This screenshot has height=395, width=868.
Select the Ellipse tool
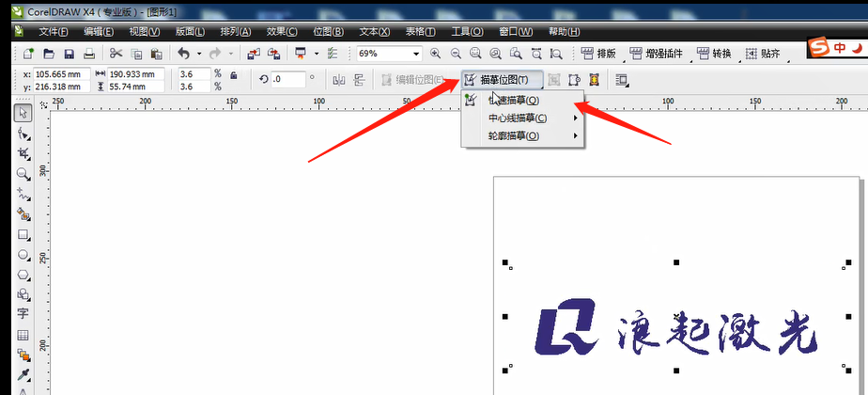click(23, 255)
